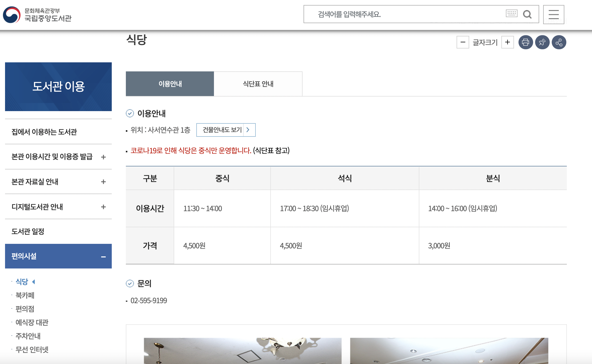Focus the 검색어를 입력해주세요 search field
This screenshot has height=364, width=592.
403,14
